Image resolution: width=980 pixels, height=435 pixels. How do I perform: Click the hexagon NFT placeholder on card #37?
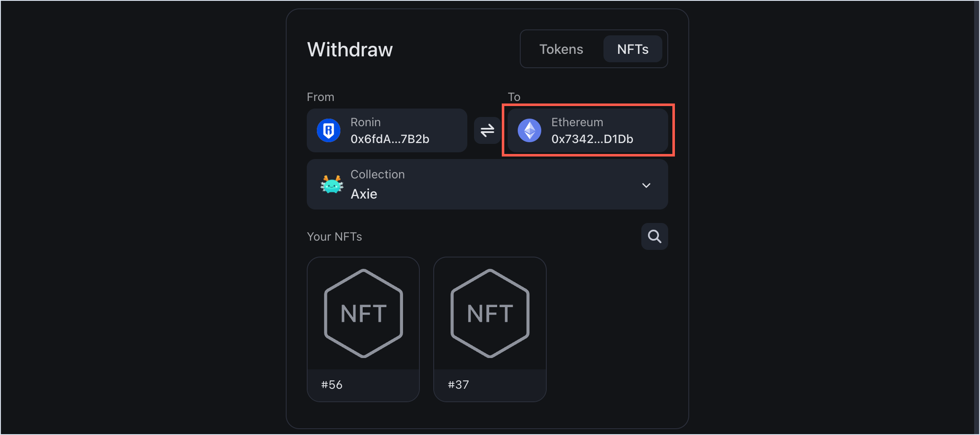coord(490,312)
